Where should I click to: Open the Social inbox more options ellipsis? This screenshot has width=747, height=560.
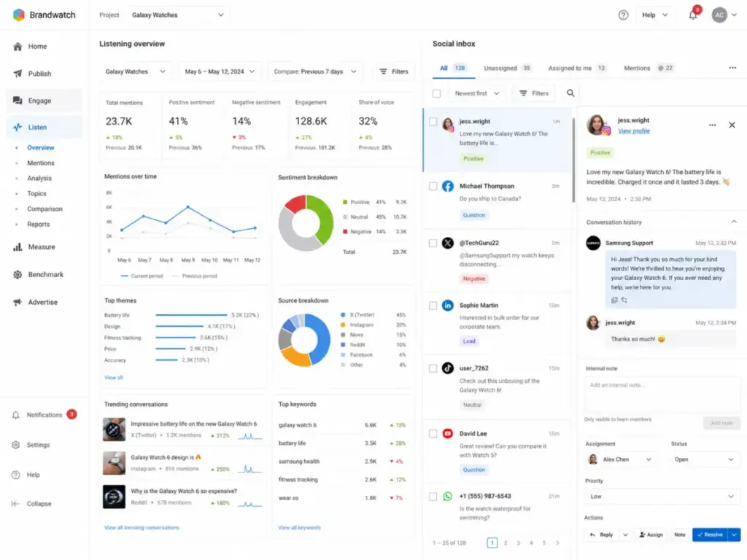click(x=732, y=68)
